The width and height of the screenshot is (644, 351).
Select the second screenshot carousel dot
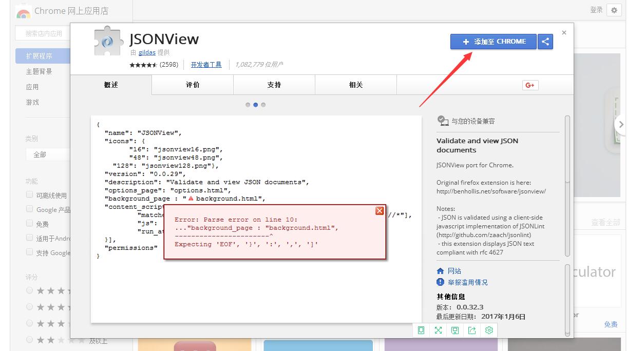[256, 105]
